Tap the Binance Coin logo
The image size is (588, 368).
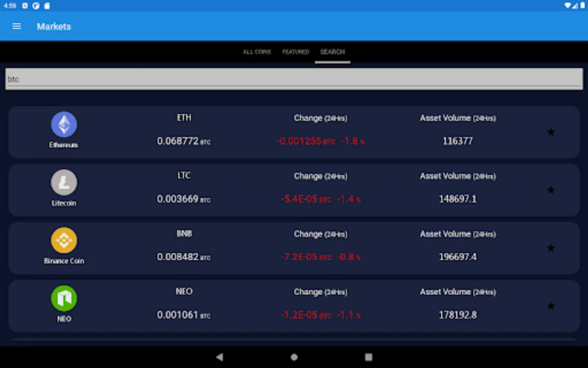(64, 240)
